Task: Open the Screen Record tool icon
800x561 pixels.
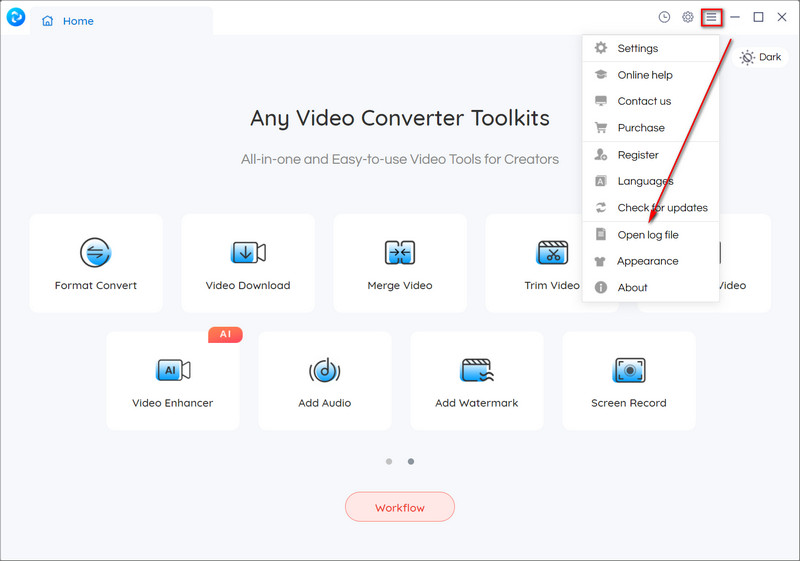Action: coord(629,370)
